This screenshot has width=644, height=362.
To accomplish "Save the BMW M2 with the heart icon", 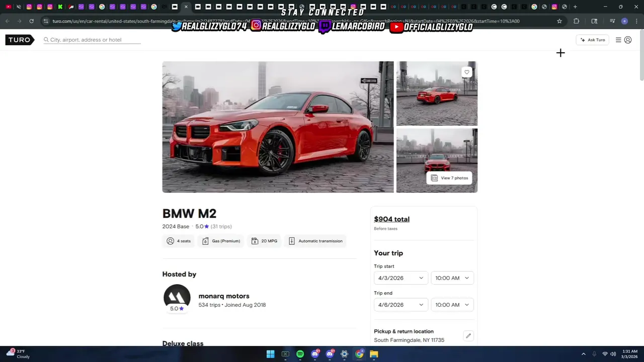I will pyautogui.click(x=467, y=72).
